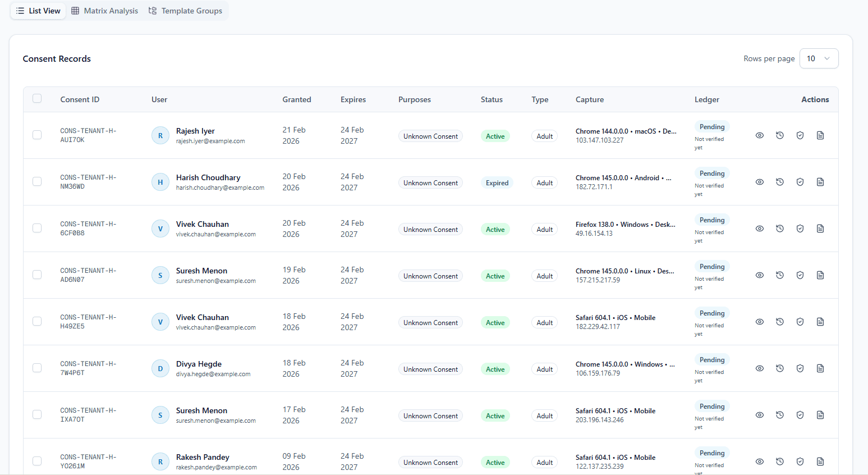The image size is (868, 475).
Task: Click the Pending ledger badge on Suresh Menon's row
Action: coord(711,266)
